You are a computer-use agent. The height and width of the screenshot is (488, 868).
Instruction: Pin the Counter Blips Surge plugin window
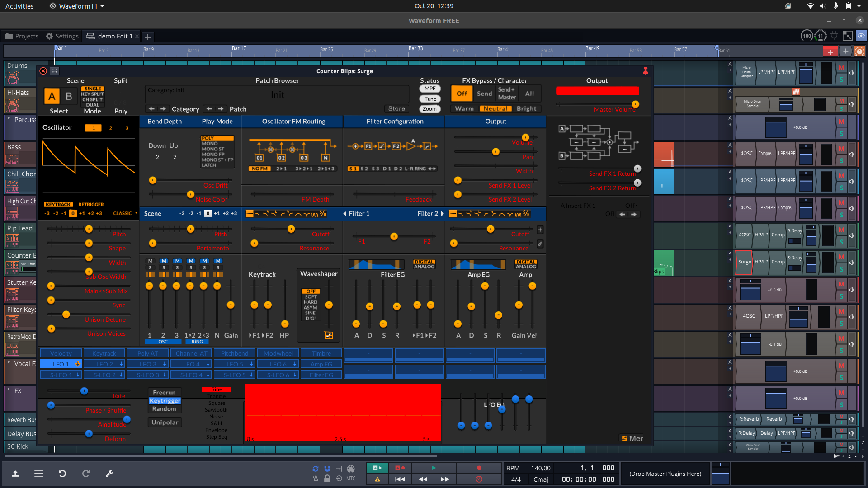point(646,71)
